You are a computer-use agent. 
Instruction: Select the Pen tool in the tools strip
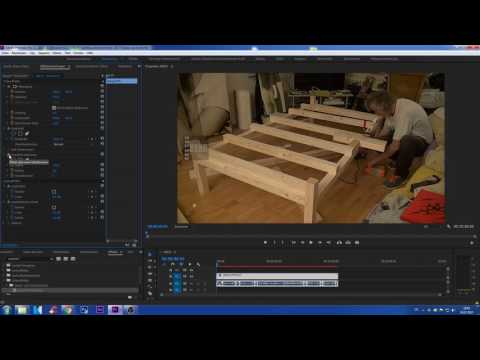[x=150, y=286]
